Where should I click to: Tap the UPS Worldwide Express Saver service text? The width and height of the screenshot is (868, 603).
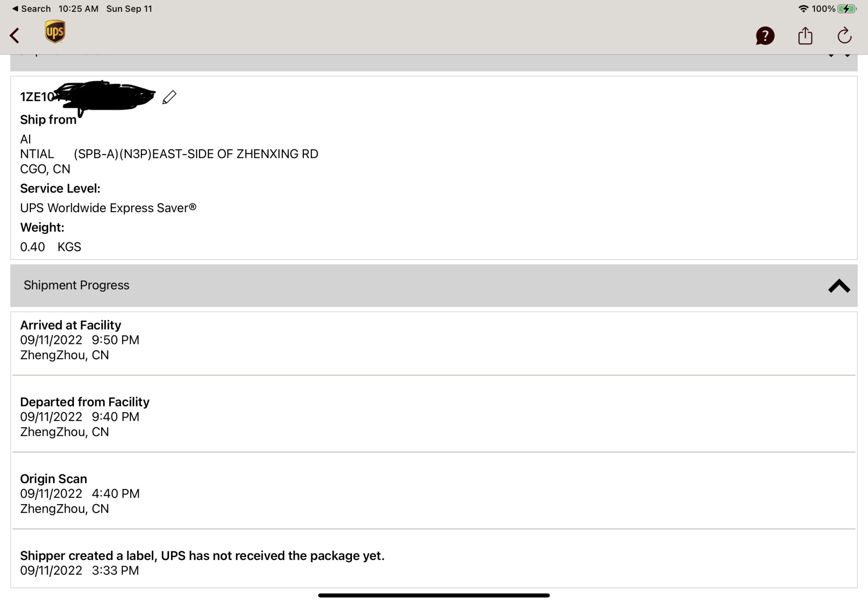(x=108, y=208)
